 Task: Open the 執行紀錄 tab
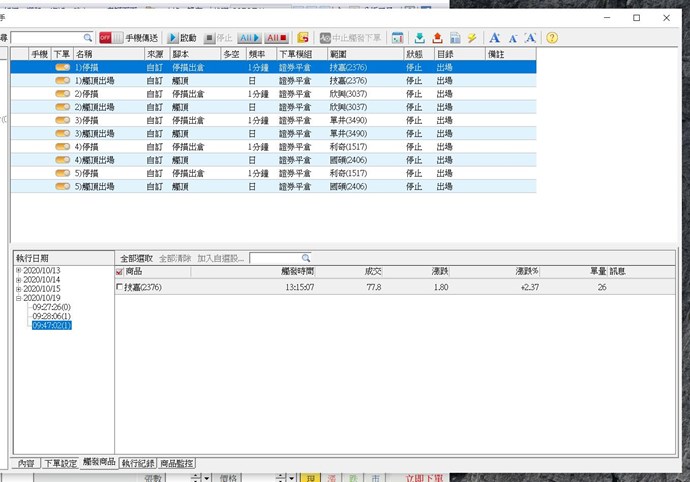point(137,463)
